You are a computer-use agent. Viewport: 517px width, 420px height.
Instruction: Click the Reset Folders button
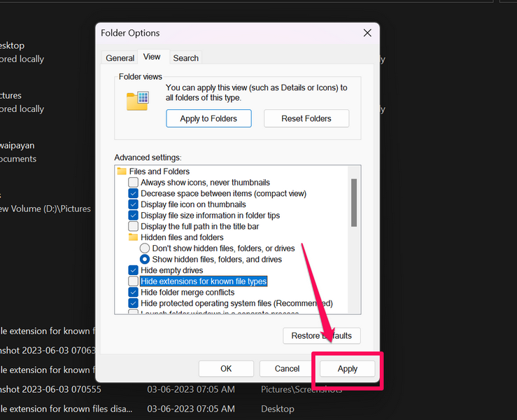306,118
